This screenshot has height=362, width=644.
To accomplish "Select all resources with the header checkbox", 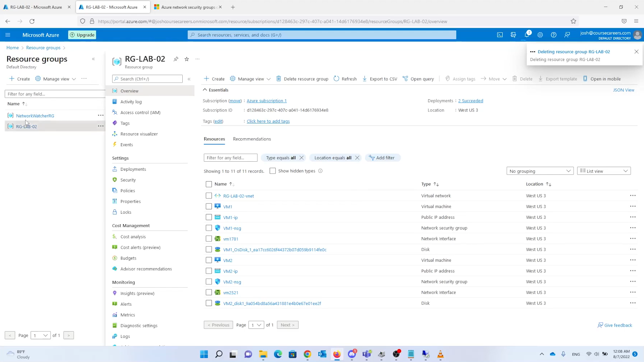I will (x=209, y=184).
